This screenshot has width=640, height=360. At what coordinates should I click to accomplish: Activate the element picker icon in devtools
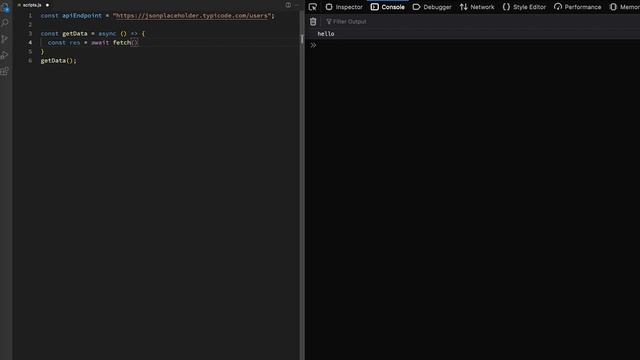point(313,7)
